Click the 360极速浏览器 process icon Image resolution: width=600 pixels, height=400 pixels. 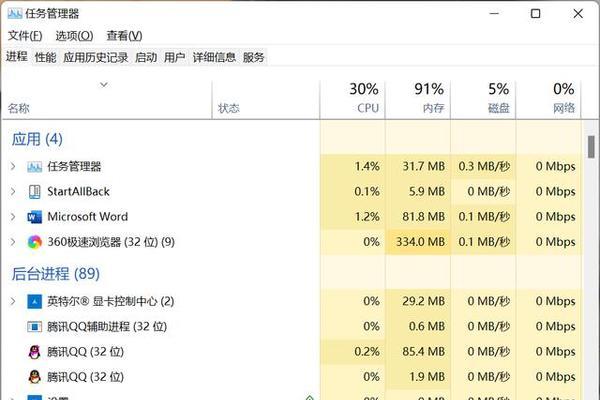tap(34, 241)
